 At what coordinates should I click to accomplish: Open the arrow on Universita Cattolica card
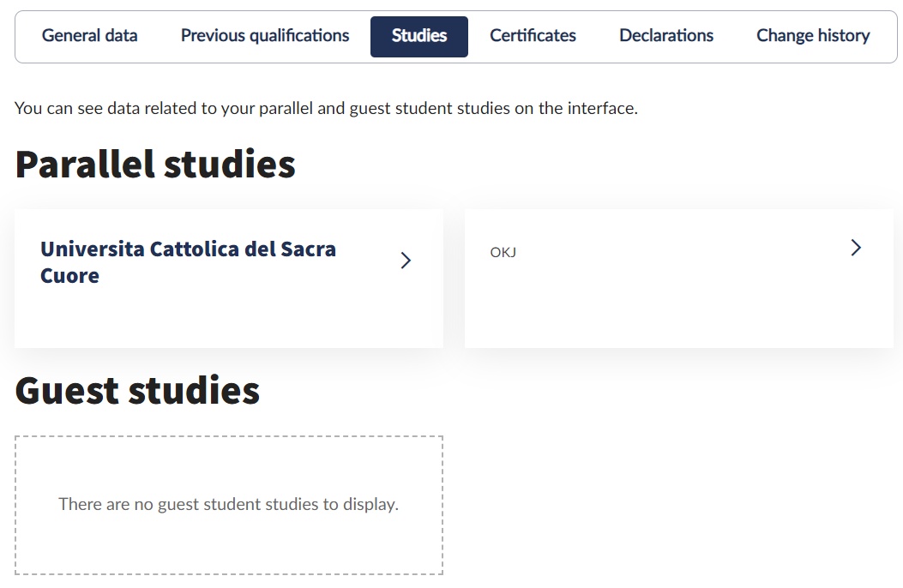(406, 261)
